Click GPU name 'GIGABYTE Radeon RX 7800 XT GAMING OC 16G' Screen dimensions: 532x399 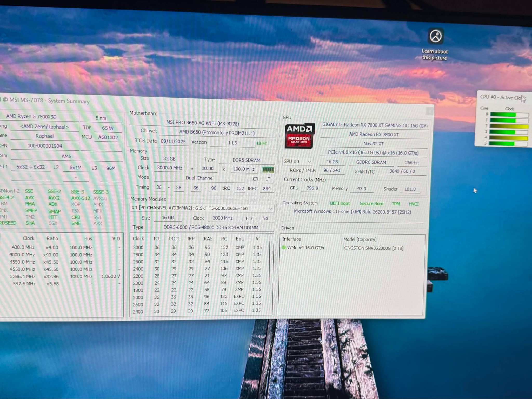click(375, 125)
